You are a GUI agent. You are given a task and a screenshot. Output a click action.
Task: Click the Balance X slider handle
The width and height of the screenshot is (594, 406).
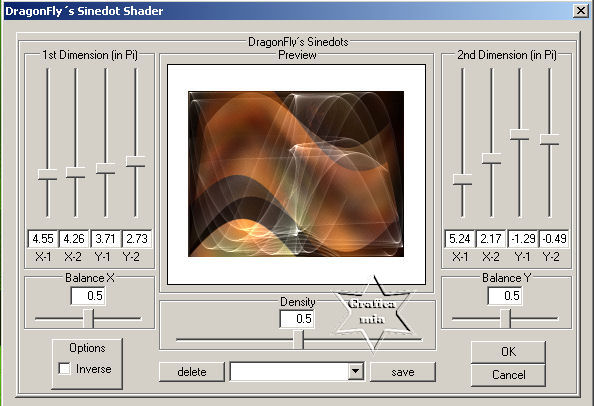(x=88, y=319)
